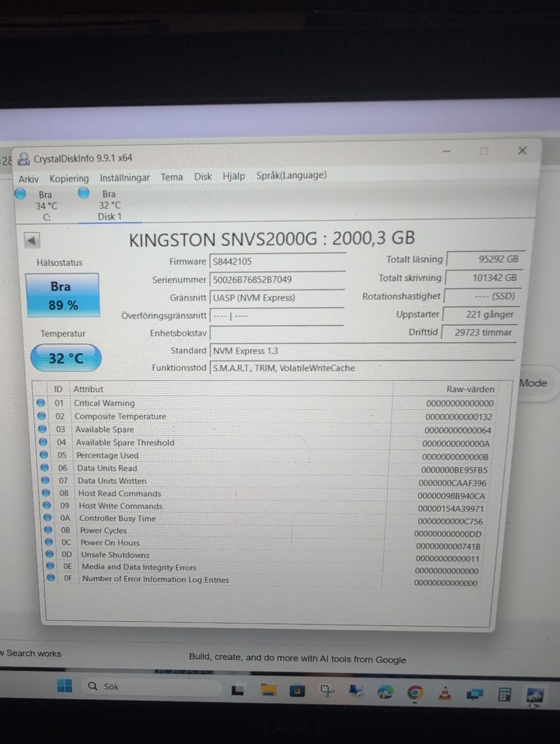Open the Windows Start menu
Viewport: 560px width, 744px height.
[x=64, y=686]
